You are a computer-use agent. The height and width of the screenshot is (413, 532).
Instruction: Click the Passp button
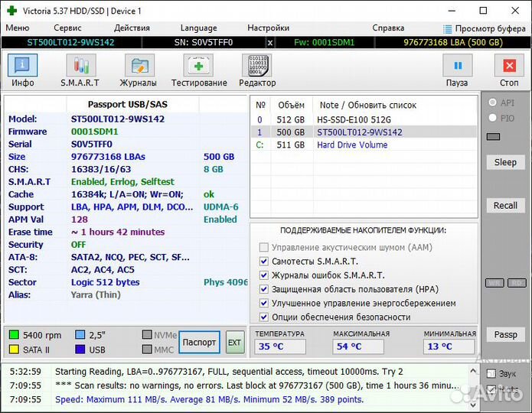505,335
